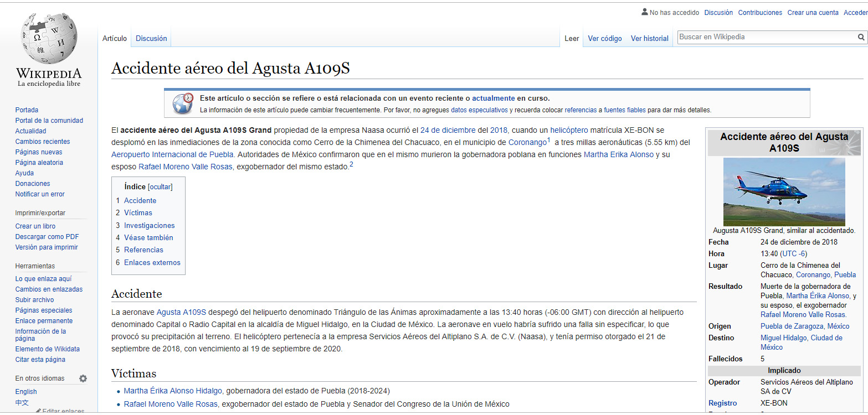
Task: Open the blue helicopter infobox image
Action: click(784, 191)
